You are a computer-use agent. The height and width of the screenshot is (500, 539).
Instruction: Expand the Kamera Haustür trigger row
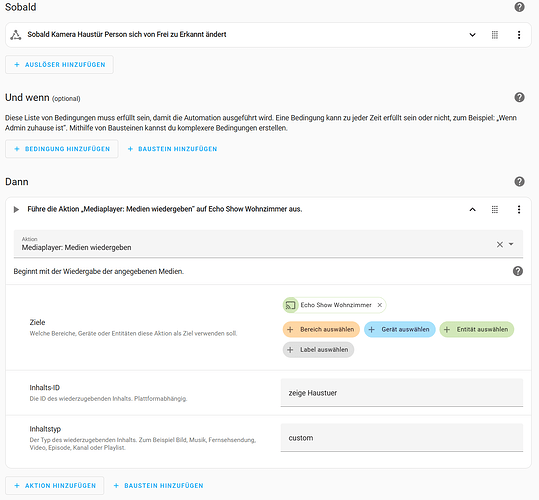pos(472,35)
